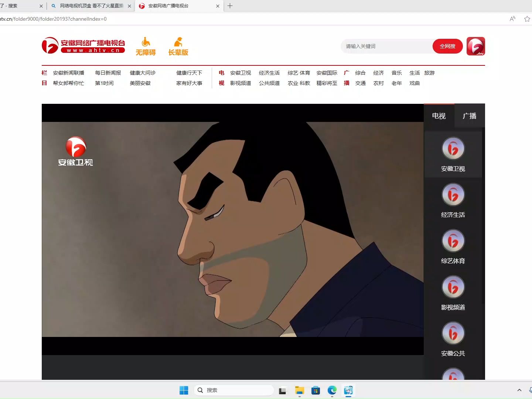Screen dimensions: 532x399
Task: Switch to the 安徽网络广播电视台 browser tab
Action: (x=179, y=6)
